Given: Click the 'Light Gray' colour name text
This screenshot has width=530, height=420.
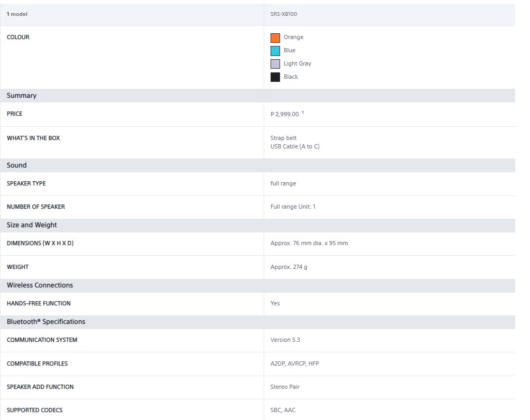Looking at the screenshot, I should point(297,63).
